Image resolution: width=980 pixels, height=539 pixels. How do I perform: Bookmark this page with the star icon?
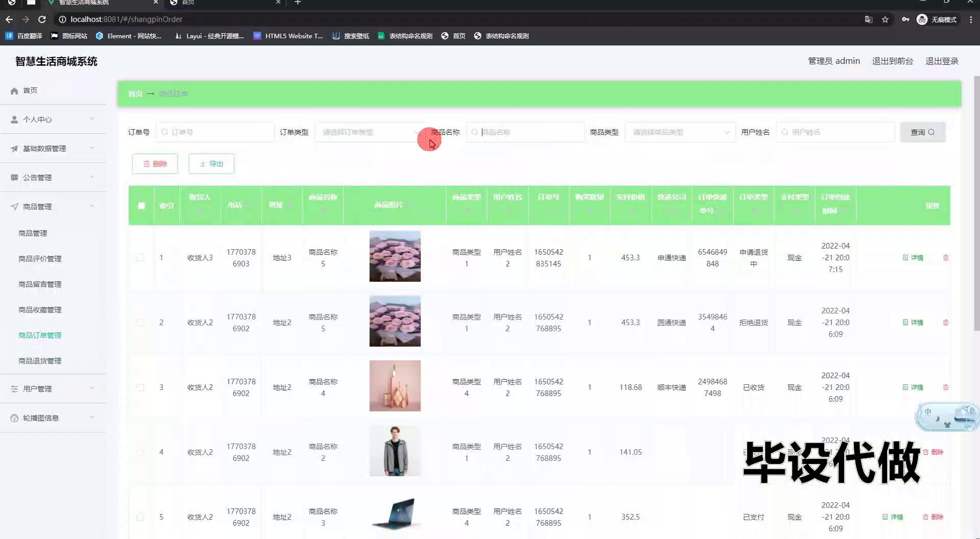[x=885, y=19]
